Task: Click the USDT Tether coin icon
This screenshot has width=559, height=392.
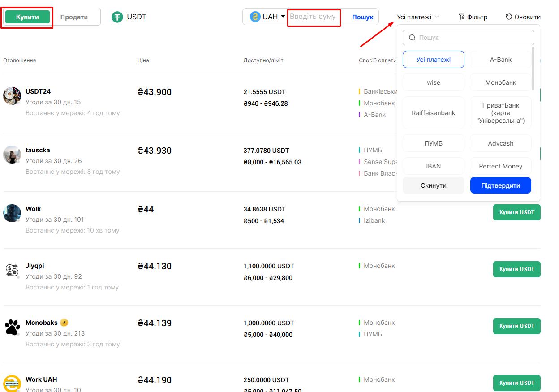Action: coord(117,17)
